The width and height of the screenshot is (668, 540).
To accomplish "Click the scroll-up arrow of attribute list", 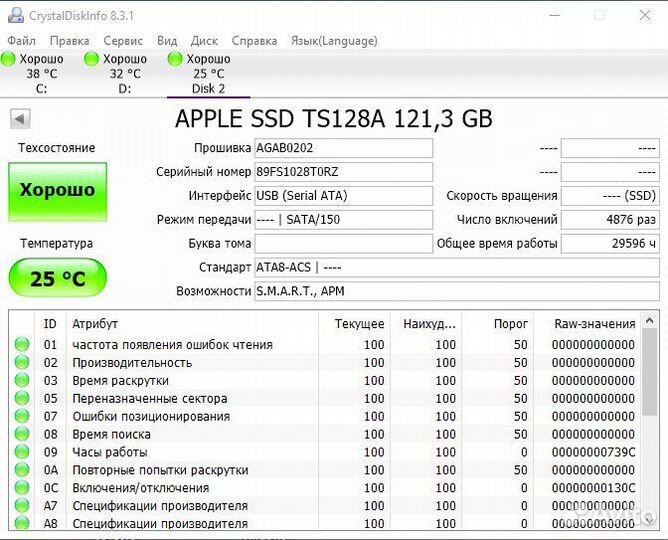I will [x=650, y=320].
